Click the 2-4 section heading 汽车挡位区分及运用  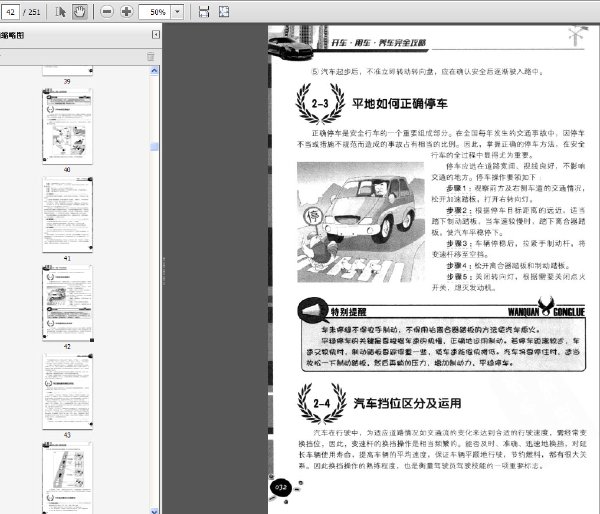[407, 403]
